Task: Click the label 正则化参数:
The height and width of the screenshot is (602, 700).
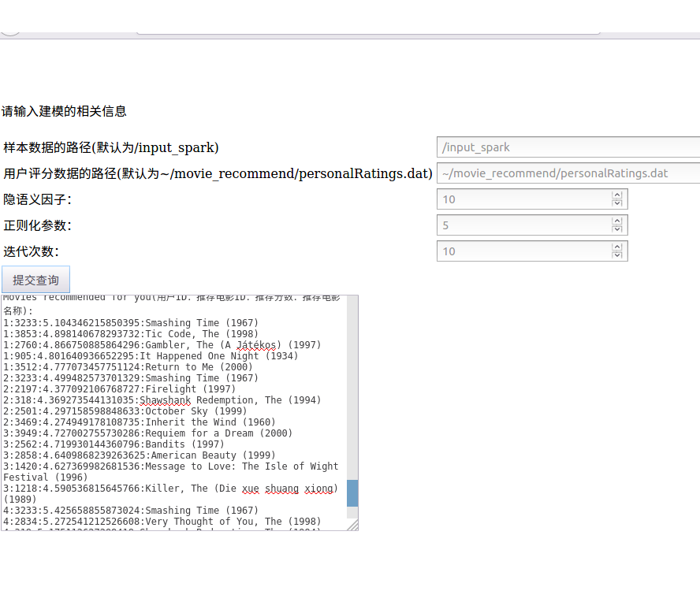Action: click(x=37, y=225)
